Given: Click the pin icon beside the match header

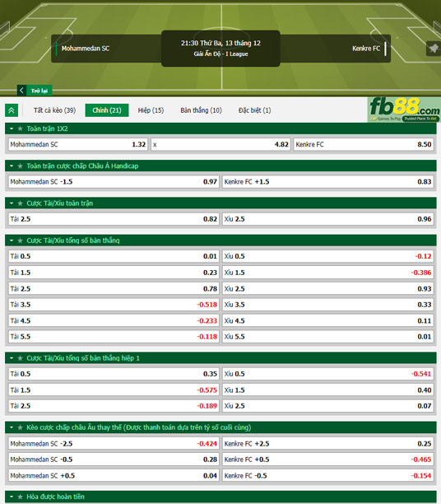Looking at the screenshot, I should coord(434,49).
